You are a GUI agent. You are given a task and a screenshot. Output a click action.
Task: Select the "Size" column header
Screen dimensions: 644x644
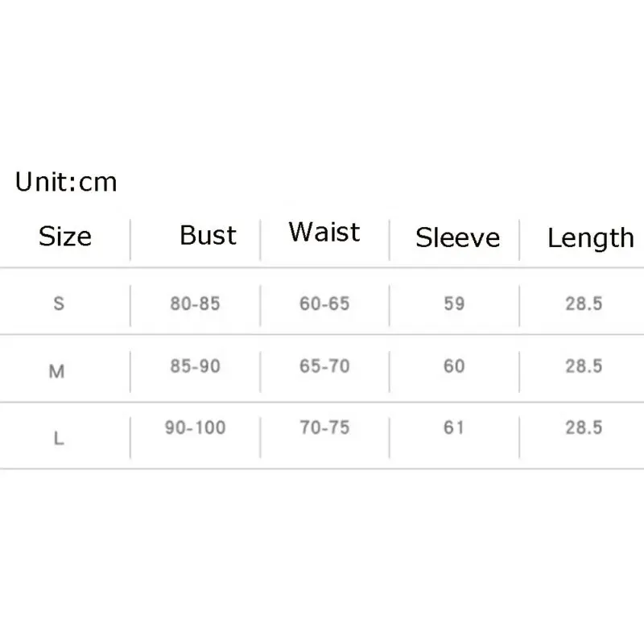tap(65, 237)
